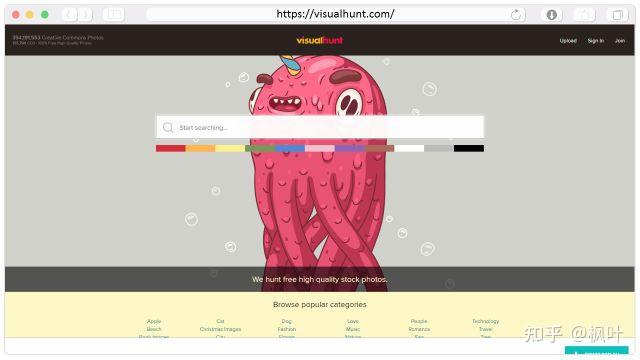Select the yellow color swatch

click(230, 148)
